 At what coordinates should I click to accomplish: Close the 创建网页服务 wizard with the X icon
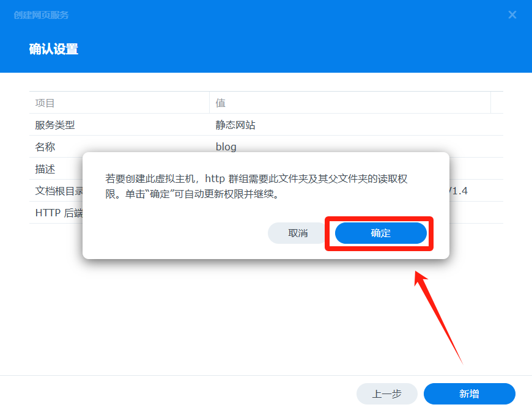512,15
